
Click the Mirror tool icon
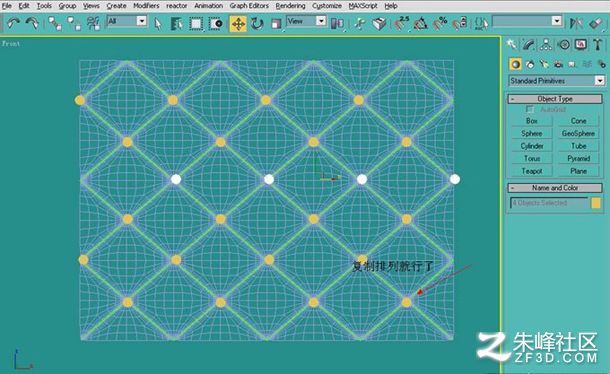click(x=575, y=23)
